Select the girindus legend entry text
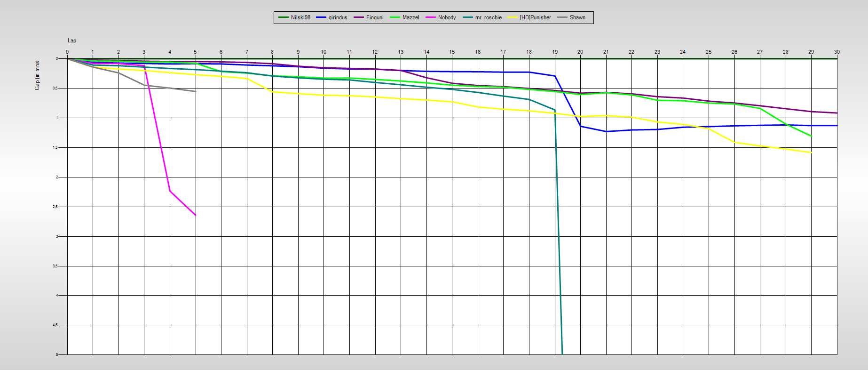Image resolution: width=868 pixels, height=370 pixels. click(338, 17)
